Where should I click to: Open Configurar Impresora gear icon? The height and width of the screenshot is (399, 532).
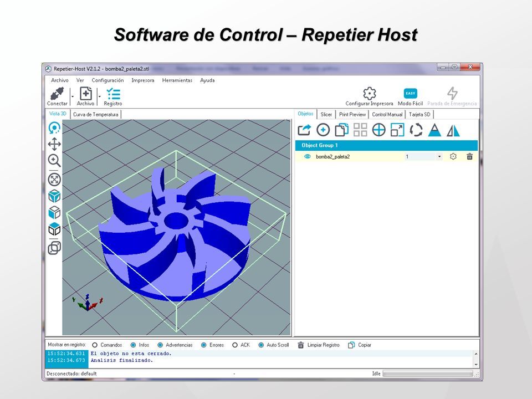point(369,93)
